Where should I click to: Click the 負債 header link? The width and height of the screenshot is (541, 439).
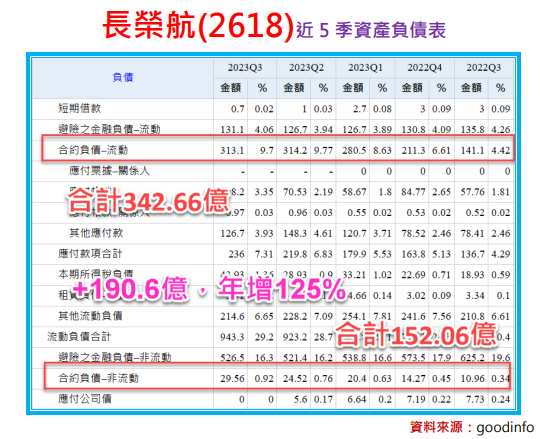pos(123,77)
